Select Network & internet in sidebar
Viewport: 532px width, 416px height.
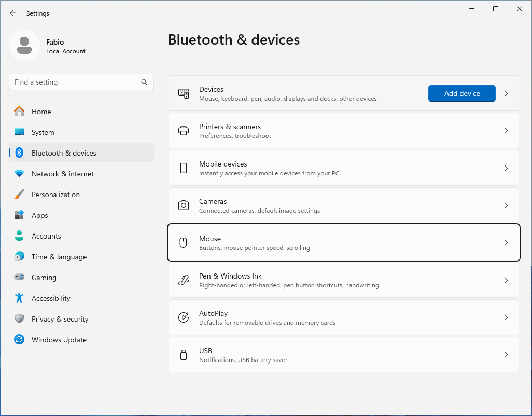click(81, 173)
